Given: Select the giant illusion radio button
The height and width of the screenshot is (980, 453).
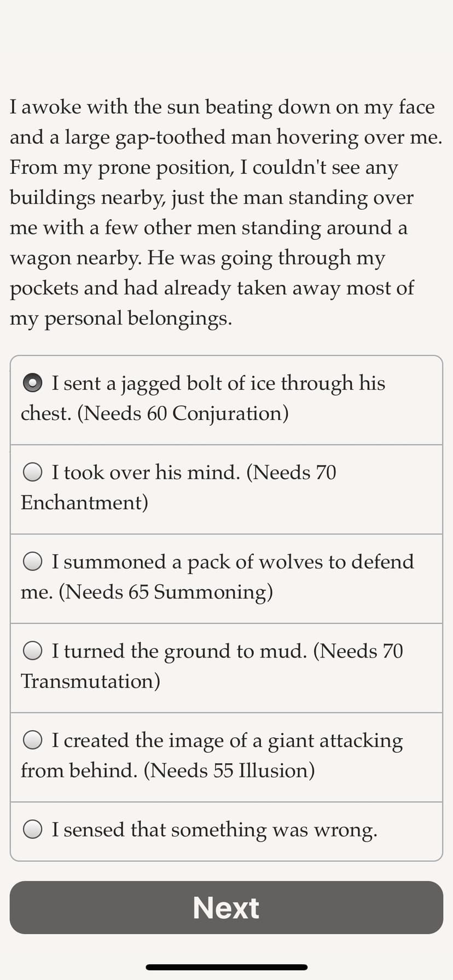Looking at the screenshot, I should pyautogui.click(x=33, y=740).
